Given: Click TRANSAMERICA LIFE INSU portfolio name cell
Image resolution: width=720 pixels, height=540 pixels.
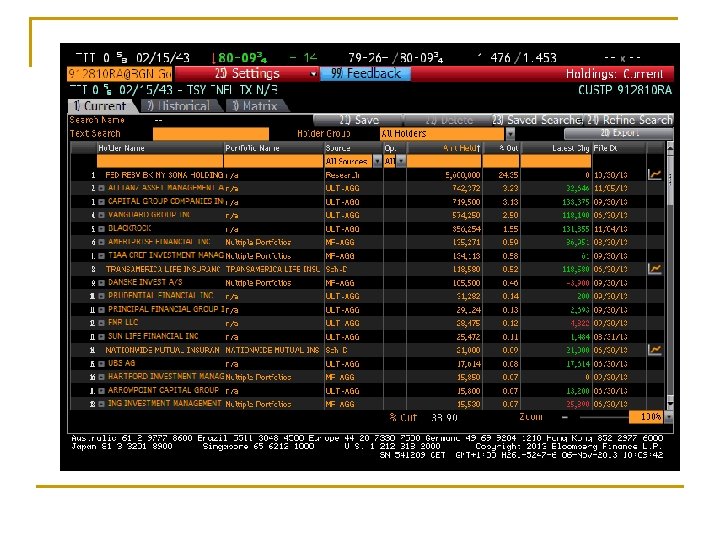Looking at the screenshot, I should tap(273, 269).
